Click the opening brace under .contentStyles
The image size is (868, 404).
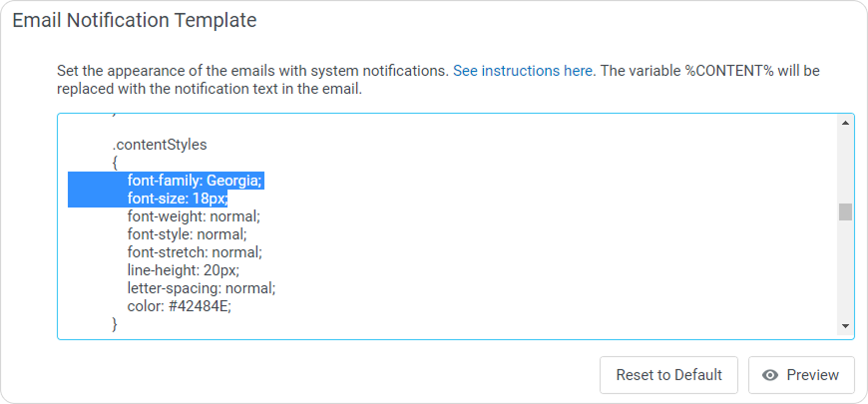tap(116, 163)
